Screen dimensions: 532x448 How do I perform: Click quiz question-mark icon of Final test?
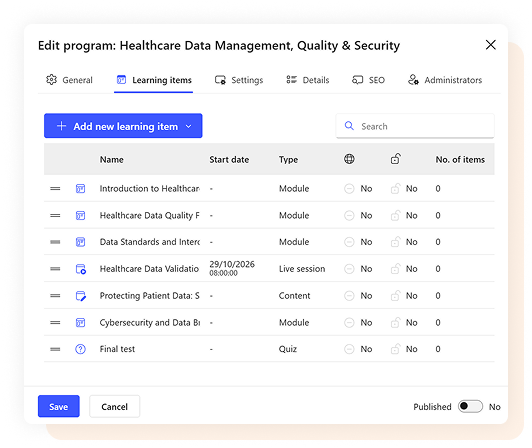(80, 349)
